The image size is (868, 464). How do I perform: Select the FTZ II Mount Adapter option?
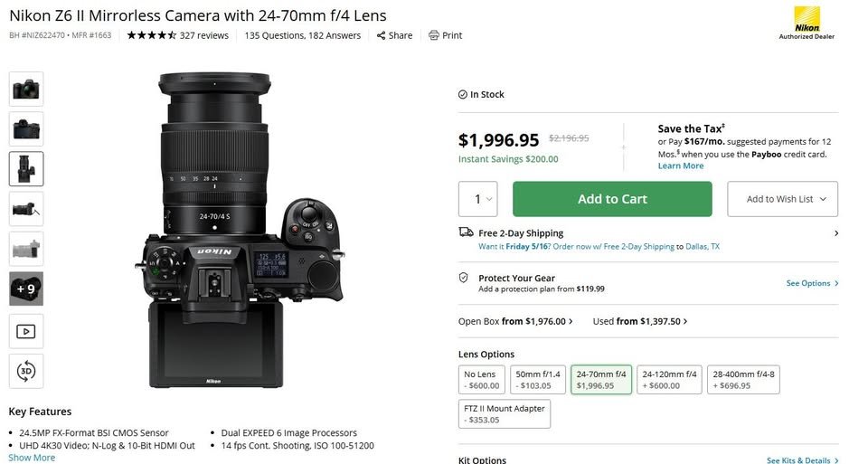505,413
